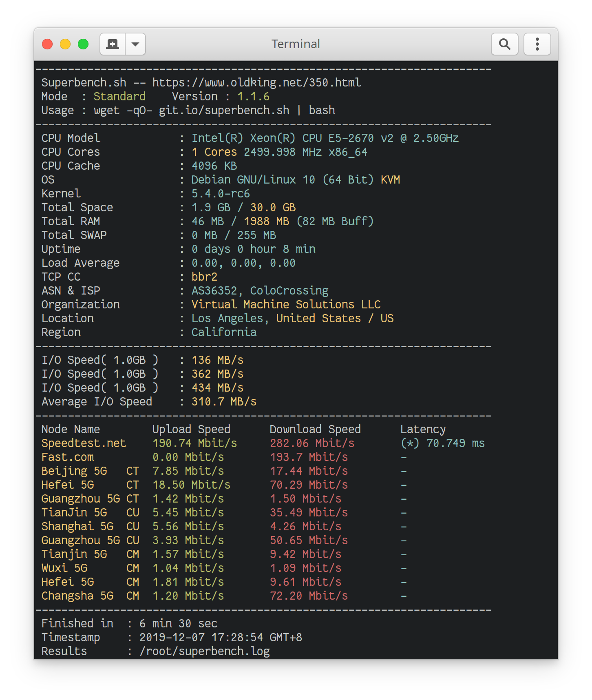Click the Intel Xeon CPU model text
This screenshot has height=700, width=592.
[x=325, y=138]
